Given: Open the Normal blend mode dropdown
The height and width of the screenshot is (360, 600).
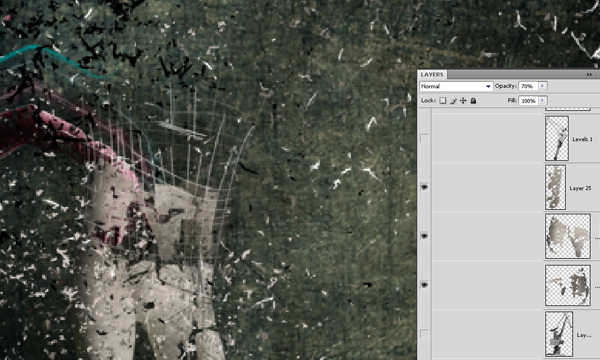Looking at the screenshot, I should click(456, 86).
